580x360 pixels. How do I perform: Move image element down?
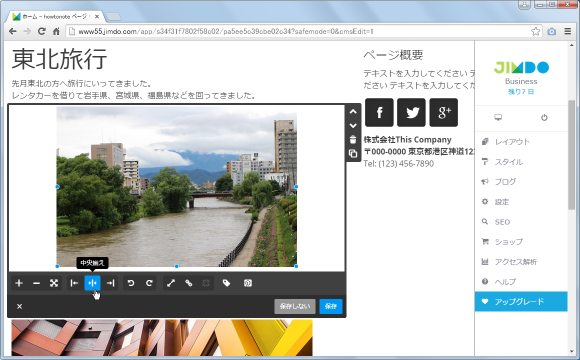353,125
